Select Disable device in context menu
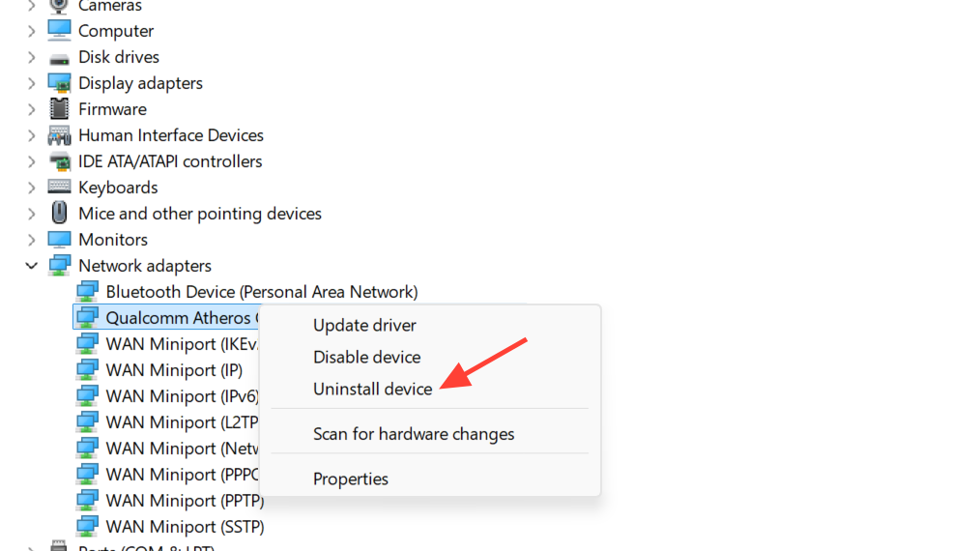980x551 pixels. point(366,358)
